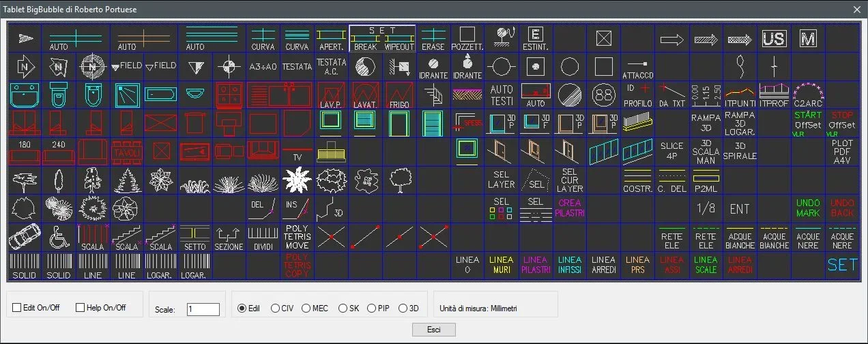This screenshot has height=344, width=868.
Task: Click the RAMPA 3D tool tile
Action: point(706,123)
